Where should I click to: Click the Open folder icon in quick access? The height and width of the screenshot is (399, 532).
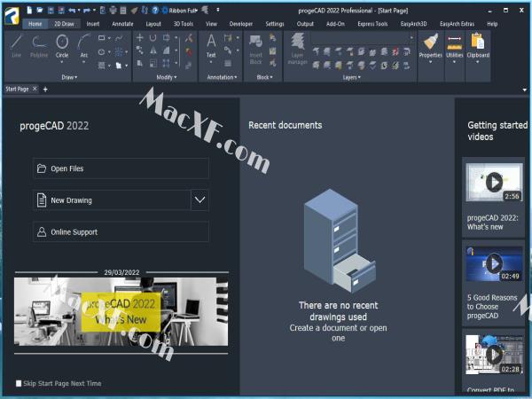click(x=40, y=10)
